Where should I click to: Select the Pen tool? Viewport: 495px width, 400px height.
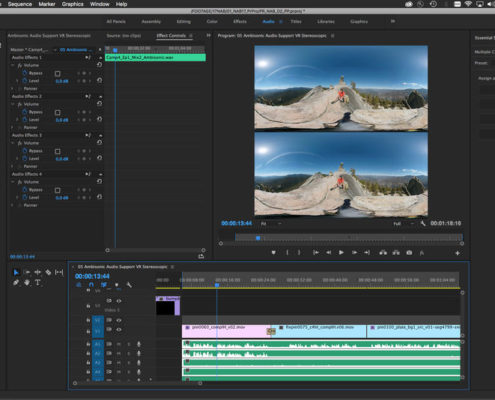tap(16, 283)
